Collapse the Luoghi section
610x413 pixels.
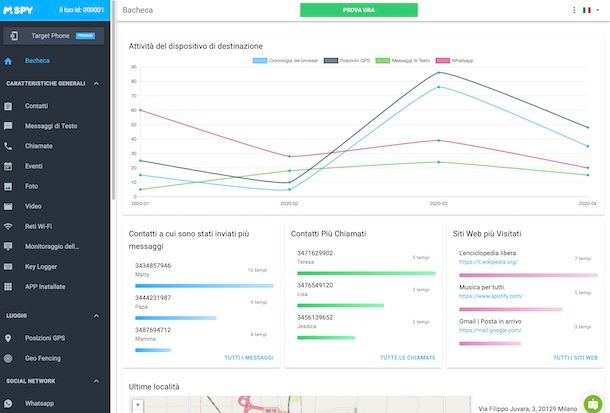click(x=96, y=316)
